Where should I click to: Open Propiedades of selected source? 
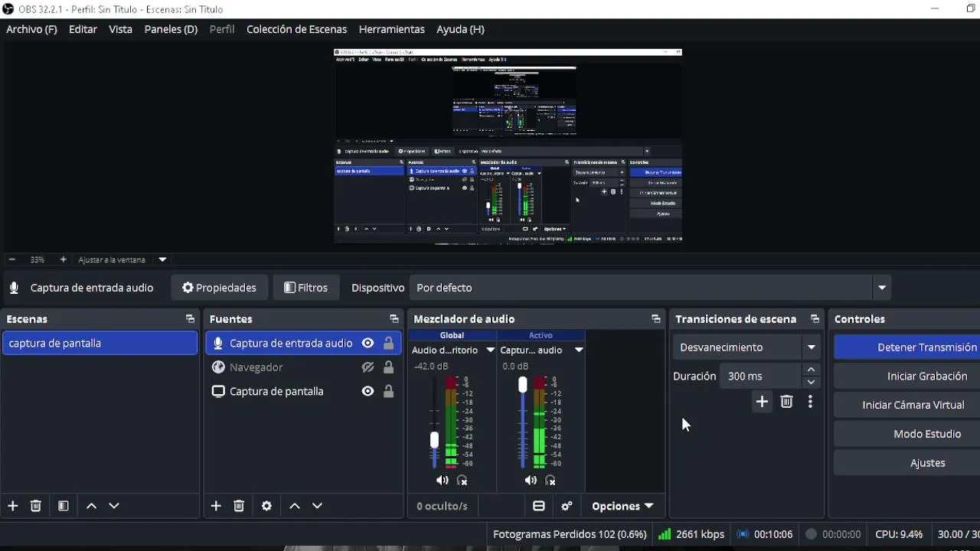coord(219,288)
